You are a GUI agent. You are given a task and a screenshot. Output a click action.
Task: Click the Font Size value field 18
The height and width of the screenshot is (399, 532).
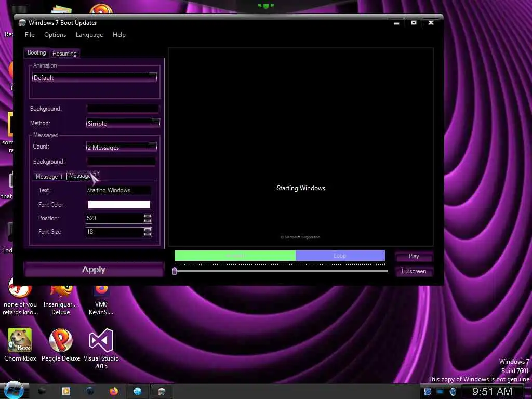[115, 232]
